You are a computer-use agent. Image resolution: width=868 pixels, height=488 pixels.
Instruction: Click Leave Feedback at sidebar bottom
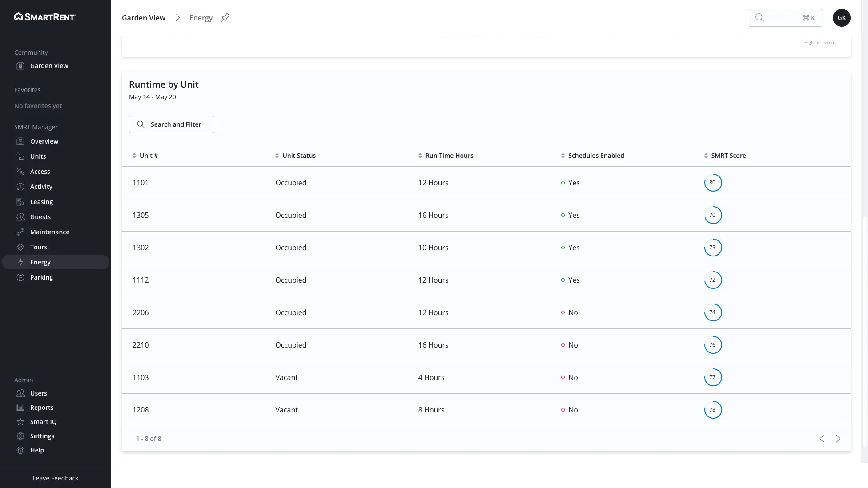[x=55, y=478]
